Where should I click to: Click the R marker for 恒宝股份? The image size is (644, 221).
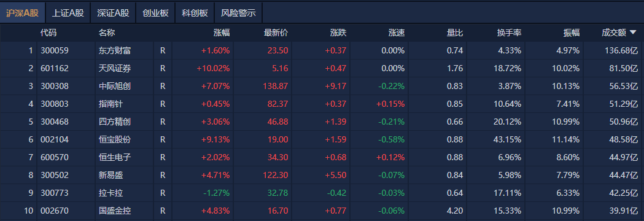[163, 140]
